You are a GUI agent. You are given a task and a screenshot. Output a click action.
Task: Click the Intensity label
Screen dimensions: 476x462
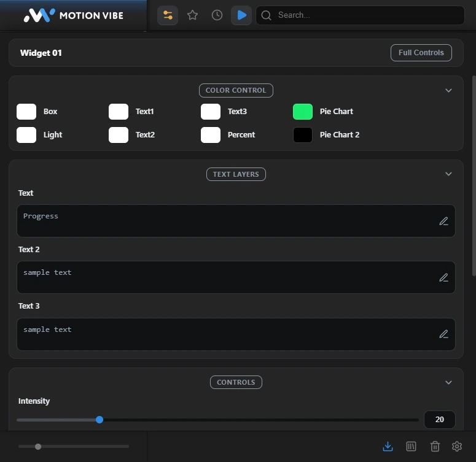point(34,401)
